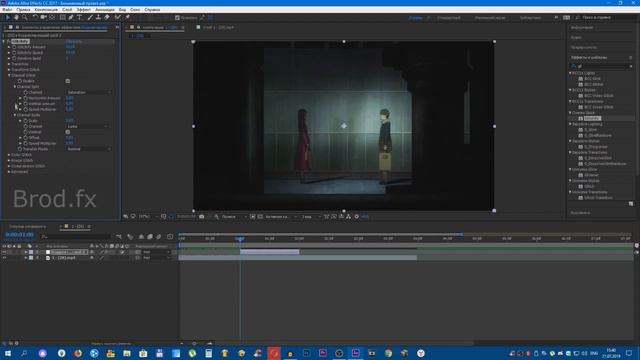
Task: Collapse the Channel Glitch group
Action: pyautogui.click(x=9, y=76)
